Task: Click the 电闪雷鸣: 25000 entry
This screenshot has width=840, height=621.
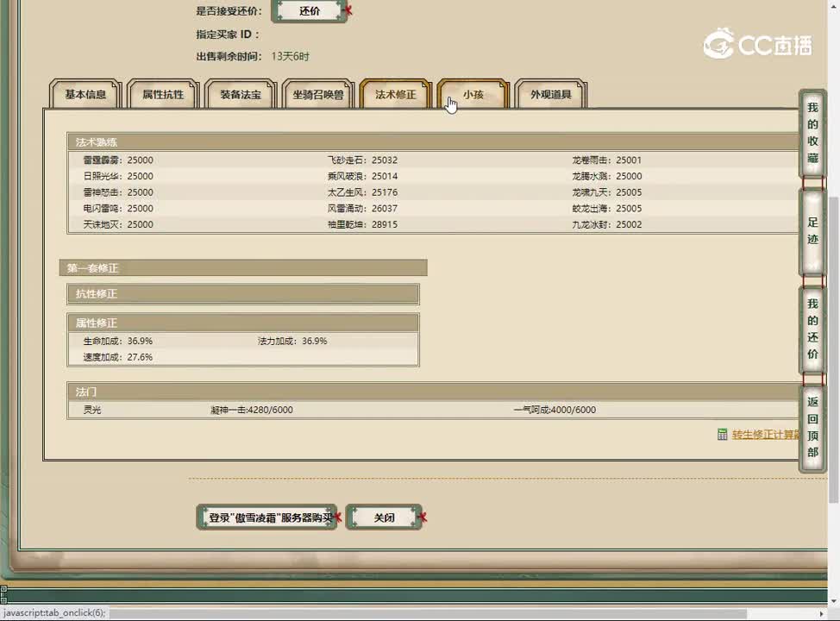Action: [118, 209]
